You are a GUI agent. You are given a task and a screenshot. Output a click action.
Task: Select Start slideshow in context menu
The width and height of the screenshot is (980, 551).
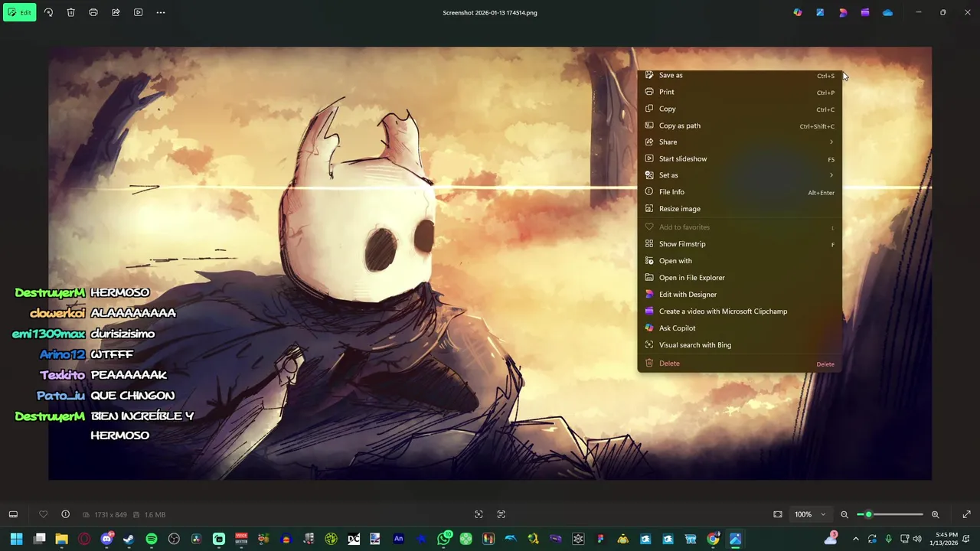[x=740, y=158]
